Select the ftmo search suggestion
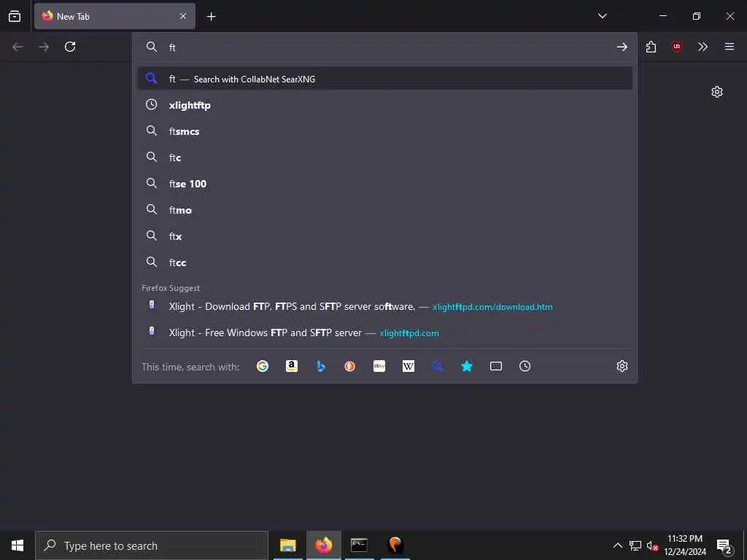 pyautogui.click(x=385, y=210)
